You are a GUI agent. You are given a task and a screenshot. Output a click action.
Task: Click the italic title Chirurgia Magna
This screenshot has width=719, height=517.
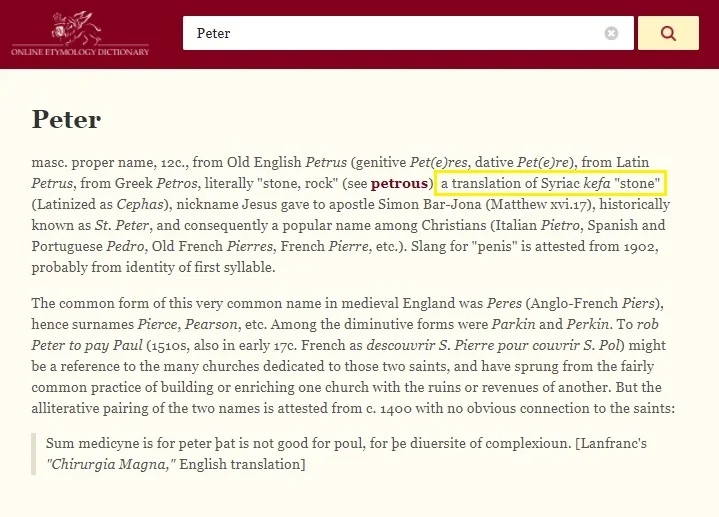[x=111, y=464]
